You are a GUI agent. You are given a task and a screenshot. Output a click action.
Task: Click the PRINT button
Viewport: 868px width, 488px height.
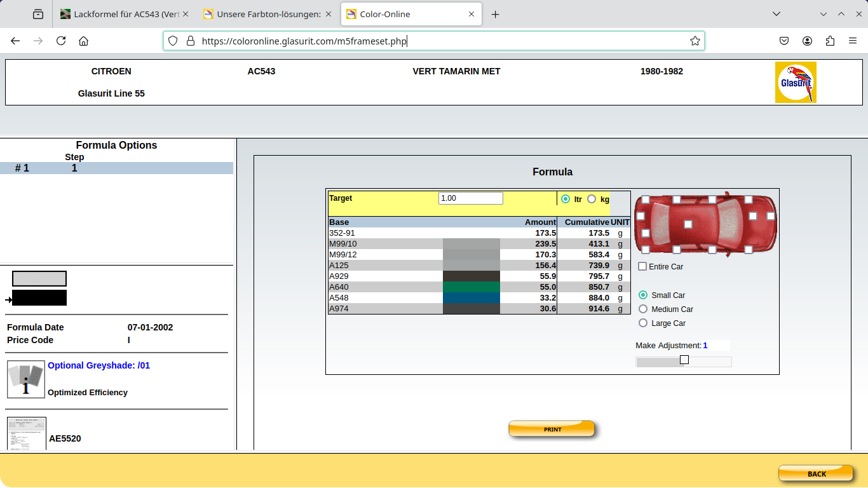tap(552, 430)
